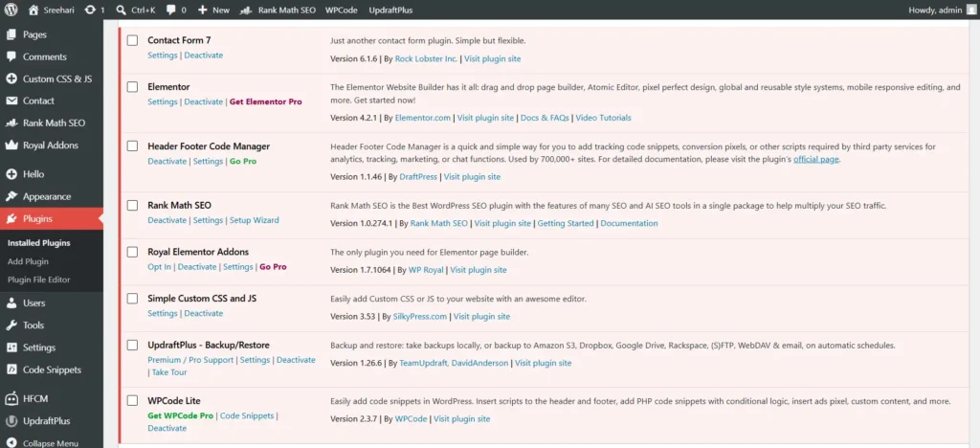This screenshot has height=448, width=980.
Task: Click Take Tour under UpdraftPlus
Action: [x=169, y=372]
